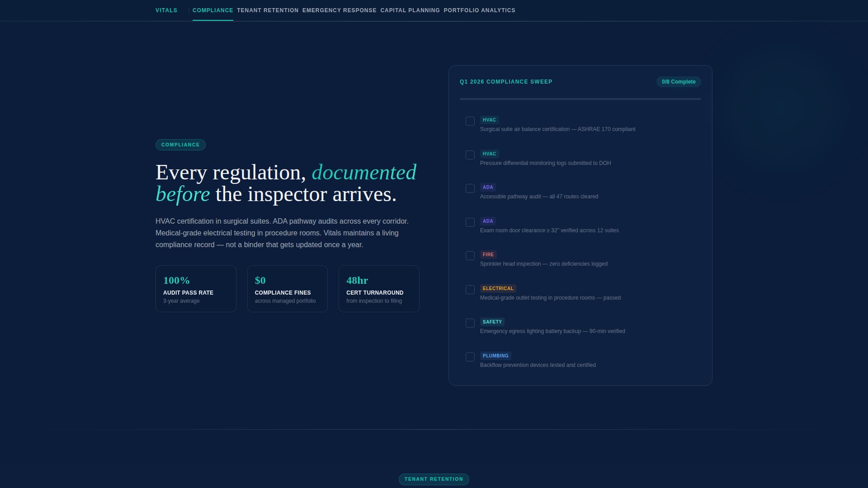This screenshot has width=868, height=488.
Task: Tick exam room door clearance checkbox
Action: 470,222
